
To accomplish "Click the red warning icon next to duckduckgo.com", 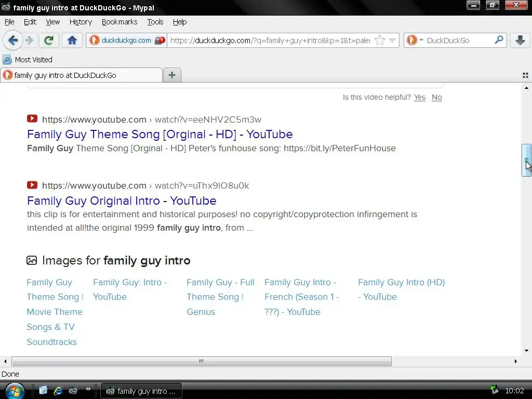I will 160,41.
